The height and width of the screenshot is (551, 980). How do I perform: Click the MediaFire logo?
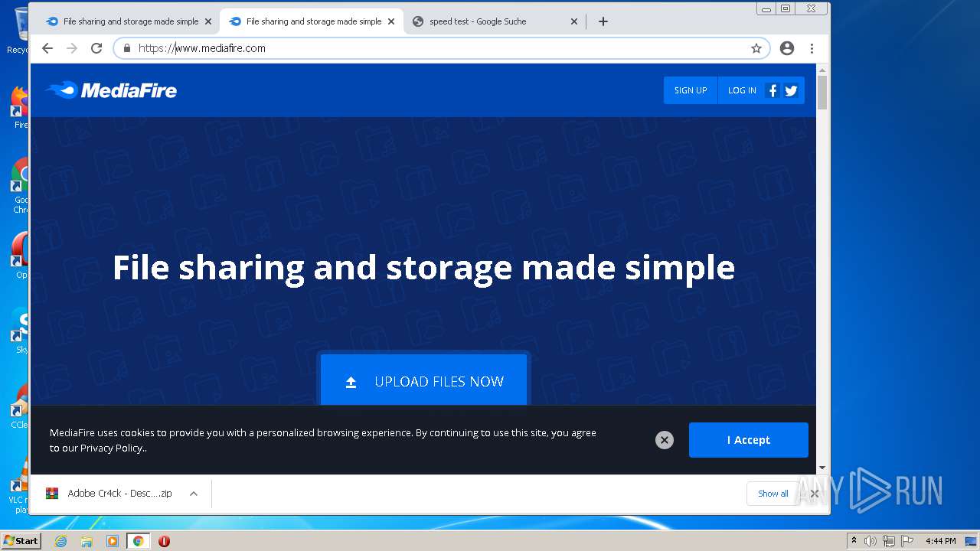click(111, 90)
